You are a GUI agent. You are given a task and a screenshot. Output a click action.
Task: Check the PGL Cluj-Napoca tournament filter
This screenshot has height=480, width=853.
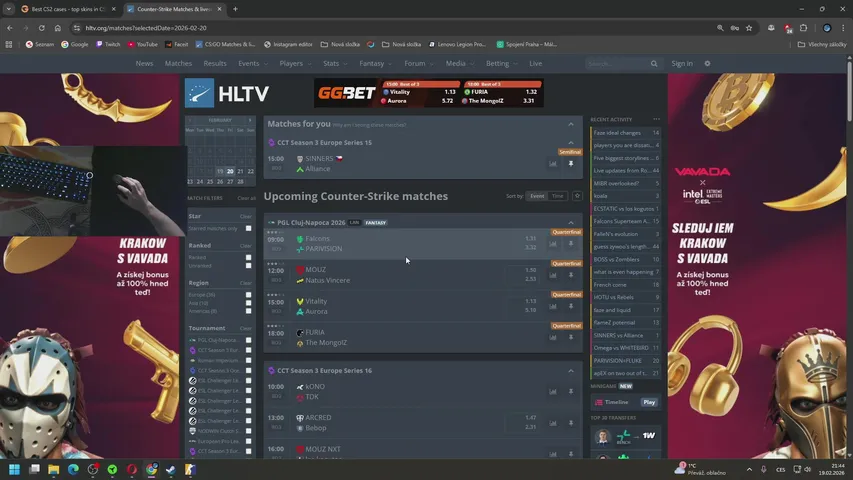click(249, 340)
